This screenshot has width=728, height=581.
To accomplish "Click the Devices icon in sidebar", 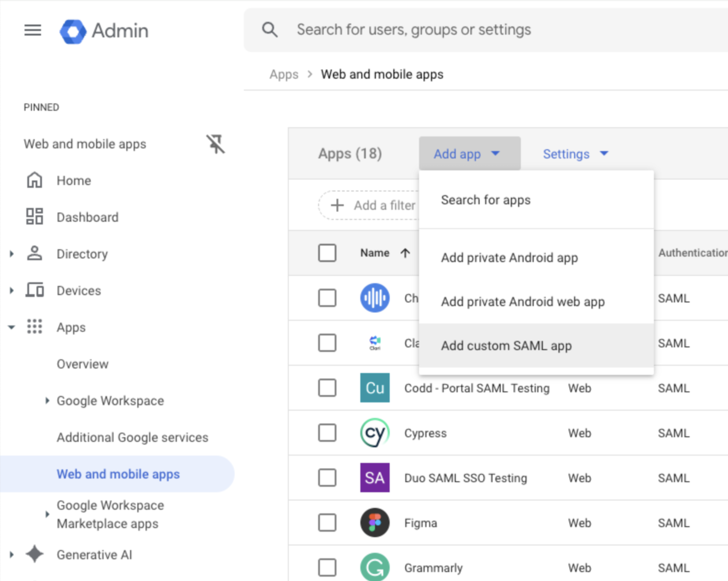I will coord(34,290).
